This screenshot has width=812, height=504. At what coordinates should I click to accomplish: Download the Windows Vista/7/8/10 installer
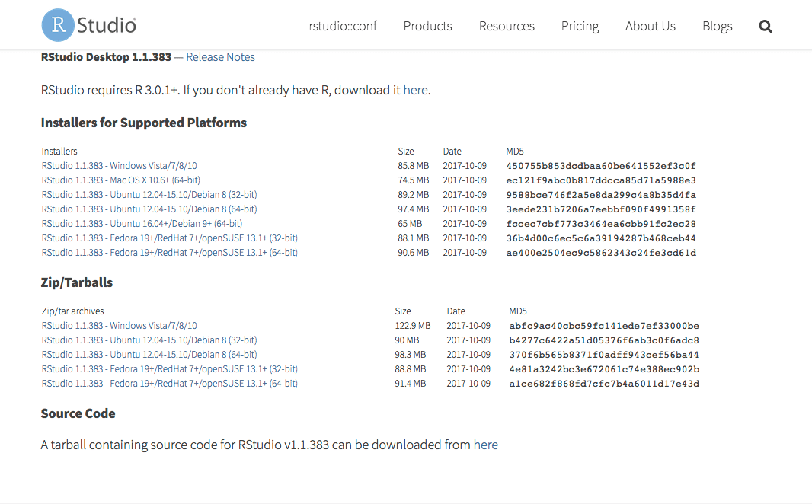120,166
